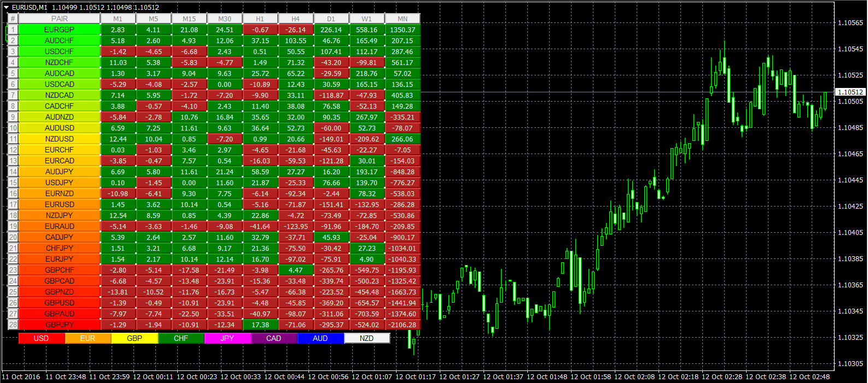
Task: Click the magenta JPY color button
Action: [x=228, y=338]
